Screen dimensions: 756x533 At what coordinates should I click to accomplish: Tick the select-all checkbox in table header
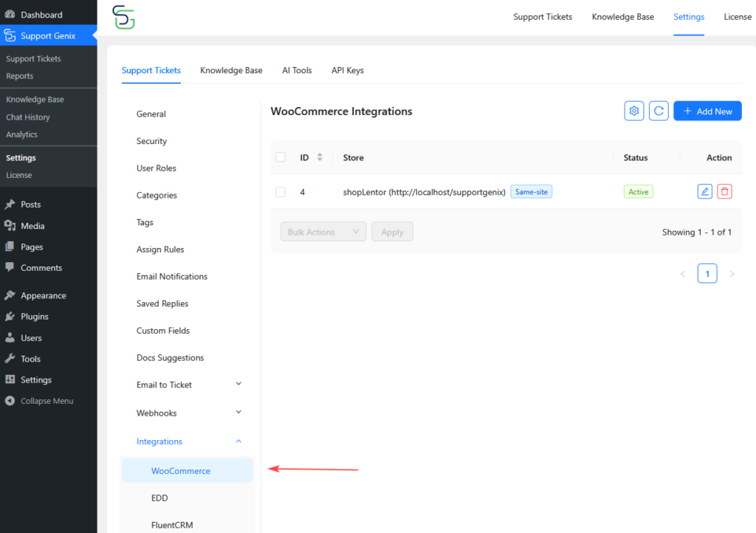[281, 157]
